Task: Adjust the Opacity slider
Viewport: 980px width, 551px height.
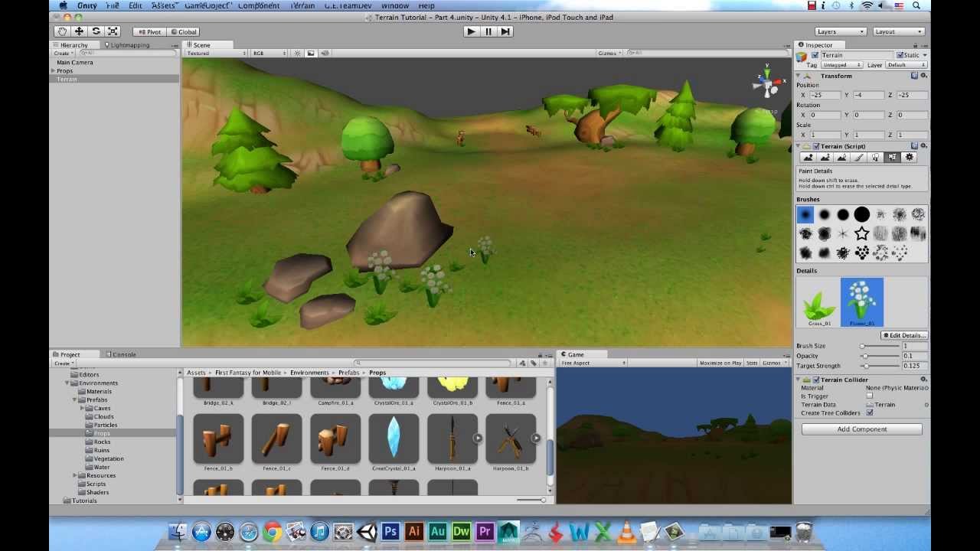Action: pos(880,356)
